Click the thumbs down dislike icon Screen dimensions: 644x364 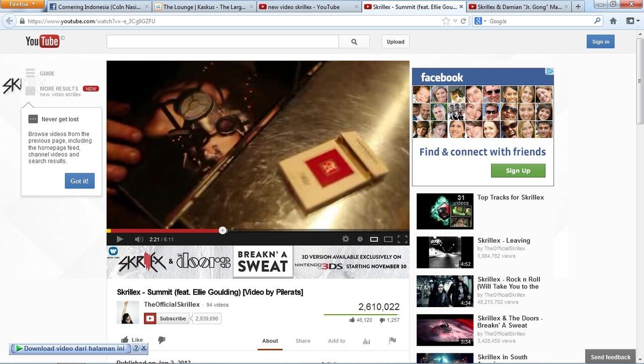(x=162, y=340)
